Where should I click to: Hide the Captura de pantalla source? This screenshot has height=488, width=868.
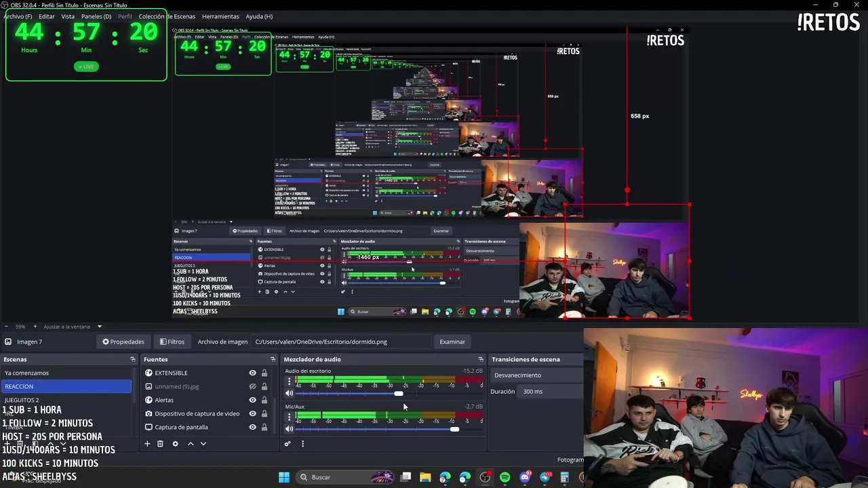click(x=253, y=427)
